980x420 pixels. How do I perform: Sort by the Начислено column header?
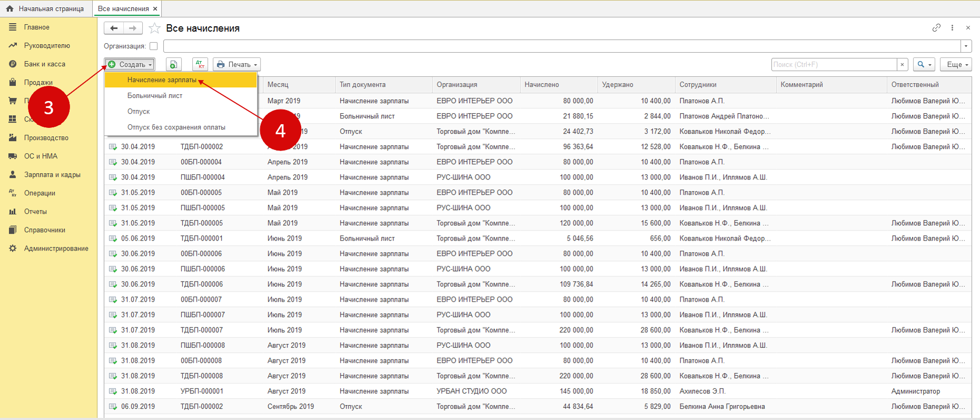click(559, 84)
